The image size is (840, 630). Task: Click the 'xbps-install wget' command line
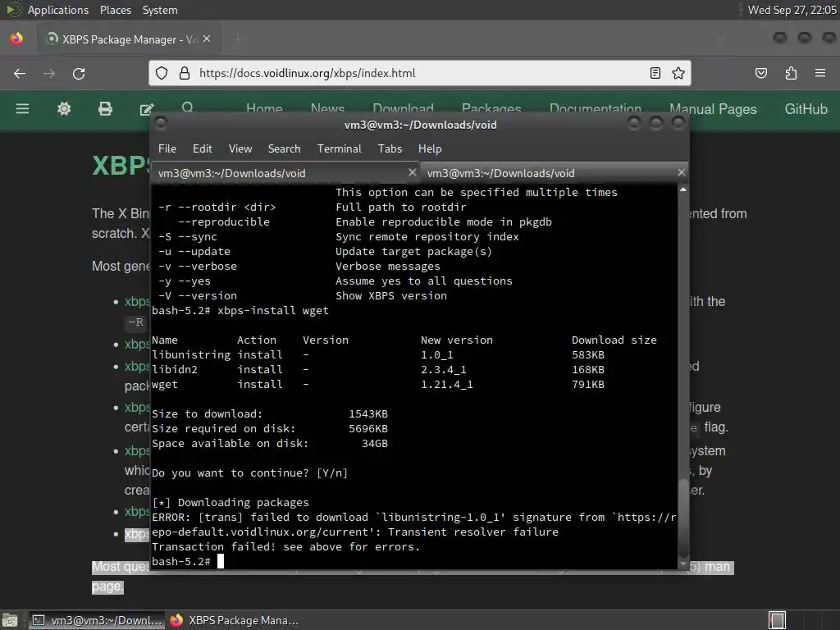pyautogui.click(x=240, y=311)
